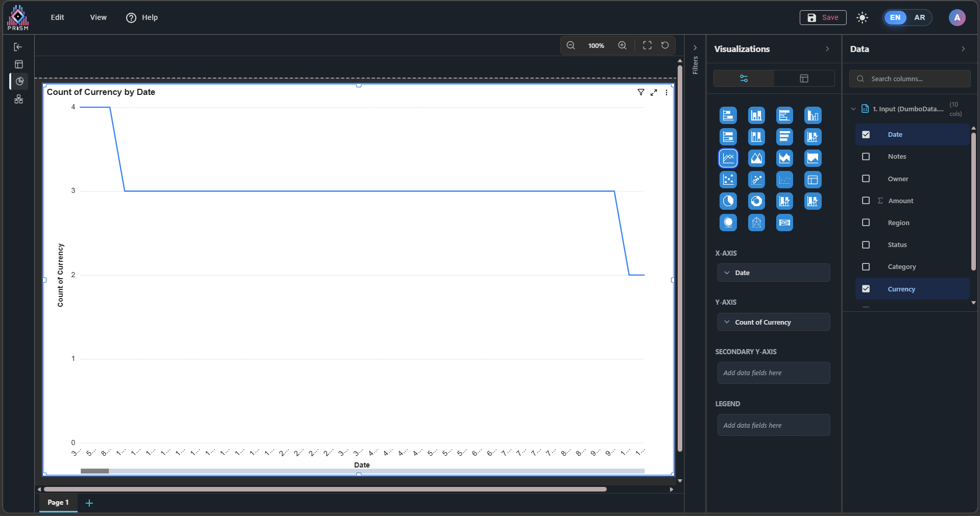Viewport: 980px width, 516px height.
Task: Click the filter icon on chart
Action: [x=640, y=92]
